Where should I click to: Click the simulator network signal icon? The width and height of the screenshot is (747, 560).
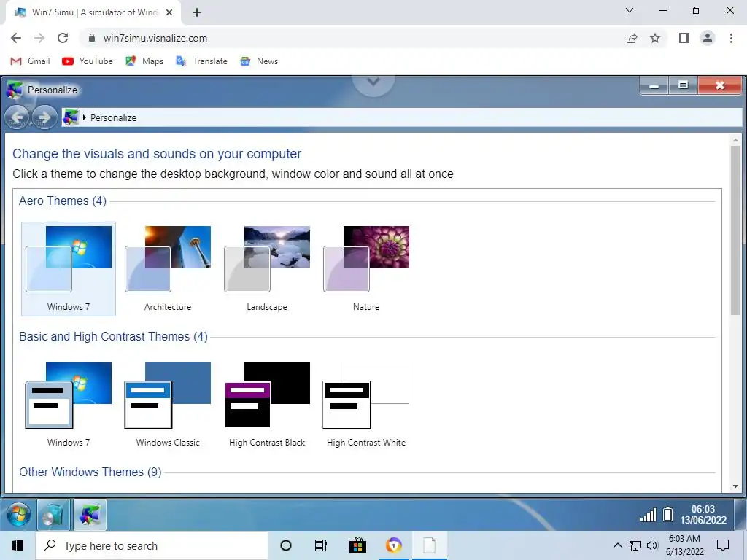(648, 515)
